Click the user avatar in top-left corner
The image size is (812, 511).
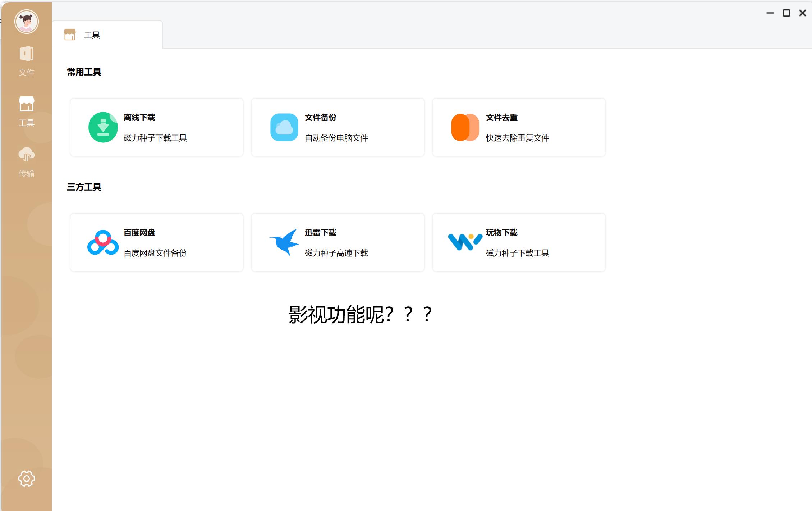tap(26, 21)
